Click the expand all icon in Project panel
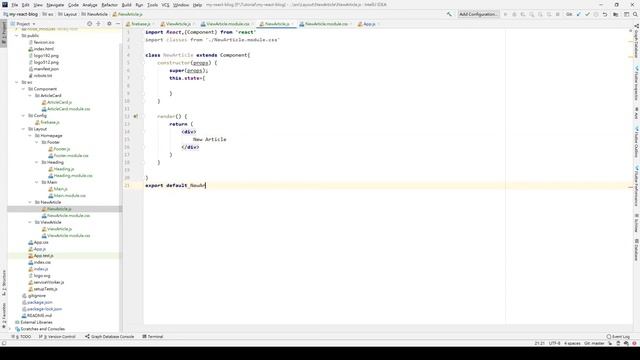640x360 pixels. [x=98, y=24]
